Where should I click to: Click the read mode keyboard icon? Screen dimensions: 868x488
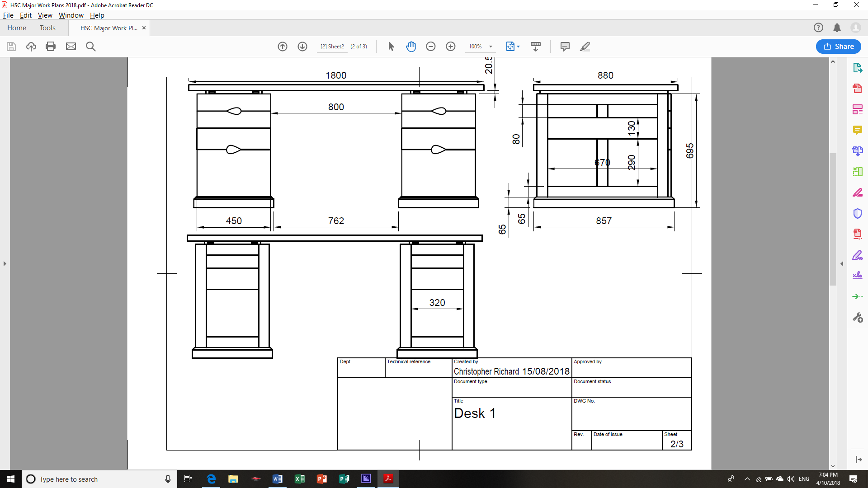(x=536, y=47)
